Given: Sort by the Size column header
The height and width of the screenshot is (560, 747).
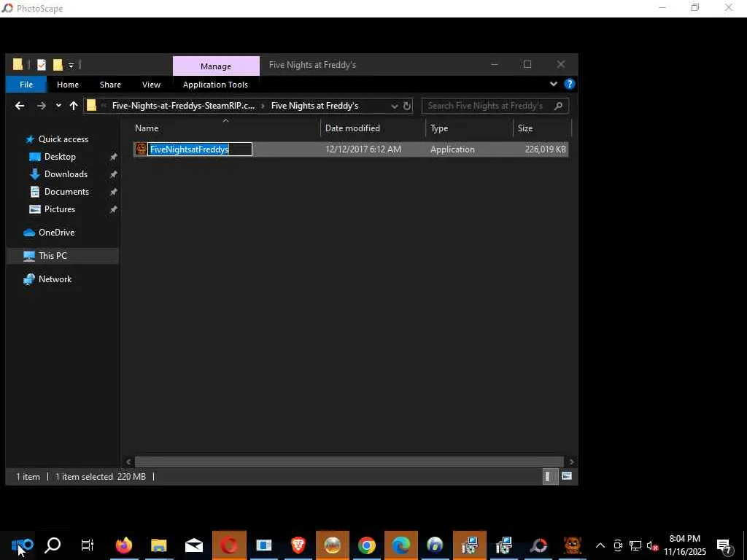Looking at the screenshot, I should click(x=542, y=128).
